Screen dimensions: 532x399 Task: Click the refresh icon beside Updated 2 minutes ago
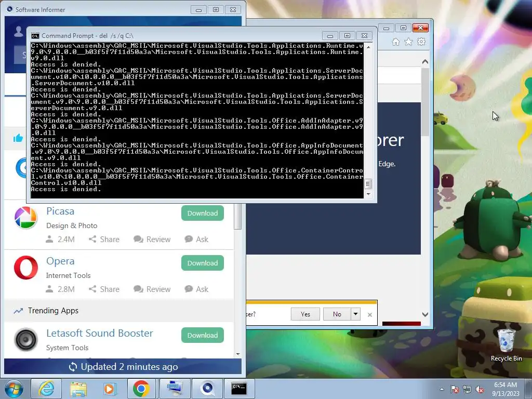click(x=73, y=367)
